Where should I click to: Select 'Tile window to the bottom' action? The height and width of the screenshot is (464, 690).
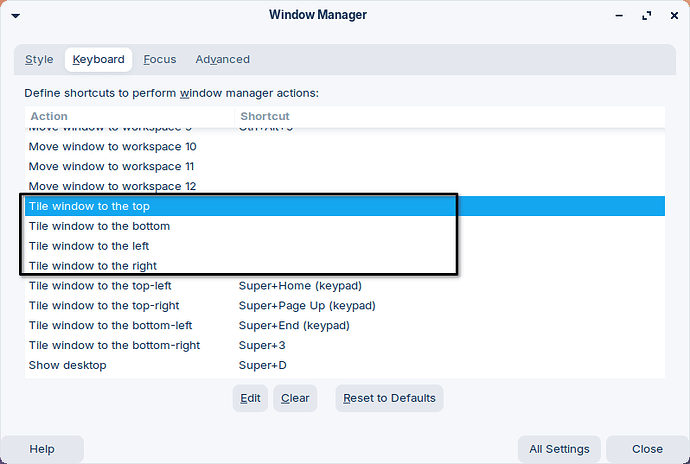[x=99, y=226]
